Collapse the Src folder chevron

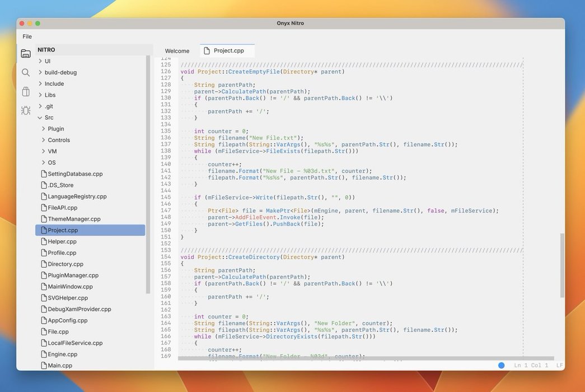coord(40,118)
